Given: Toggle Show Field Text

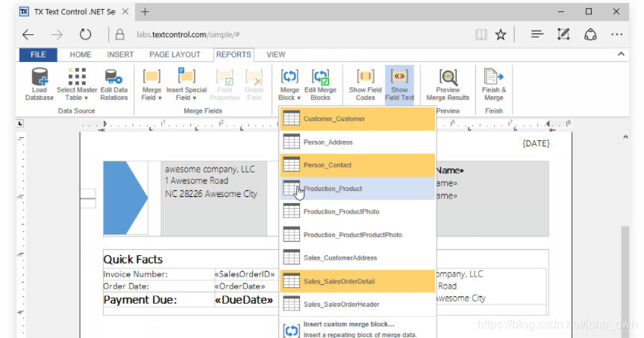Looking at the screenshot, I should click(x=399, y=84).
